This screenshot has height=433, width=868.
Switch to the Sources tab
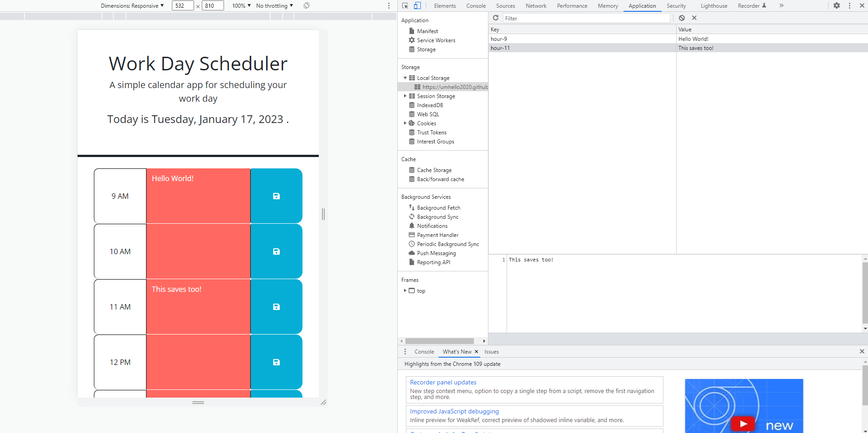click(x=505, y=6)
